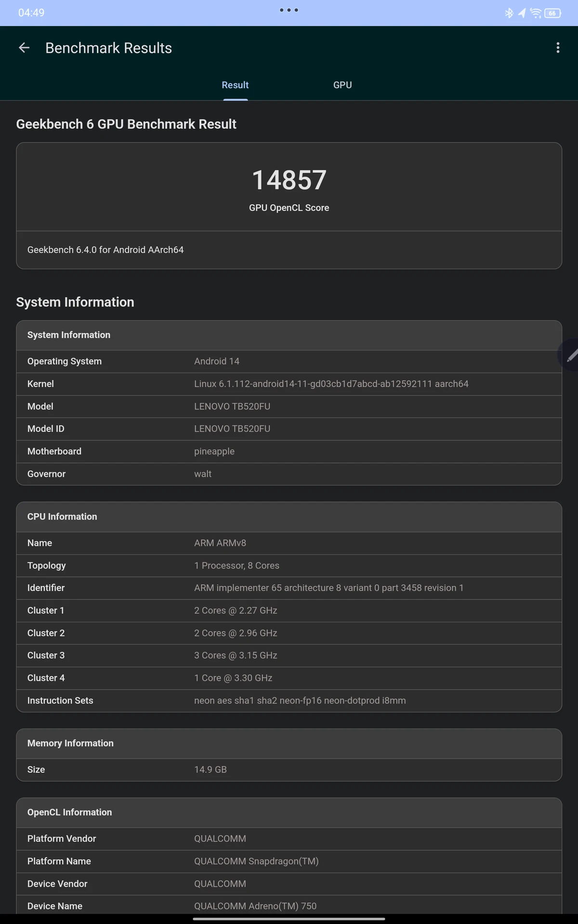
Task: Tap LENOVO TB520FU in Model row
Action: (x=232, y=407)
